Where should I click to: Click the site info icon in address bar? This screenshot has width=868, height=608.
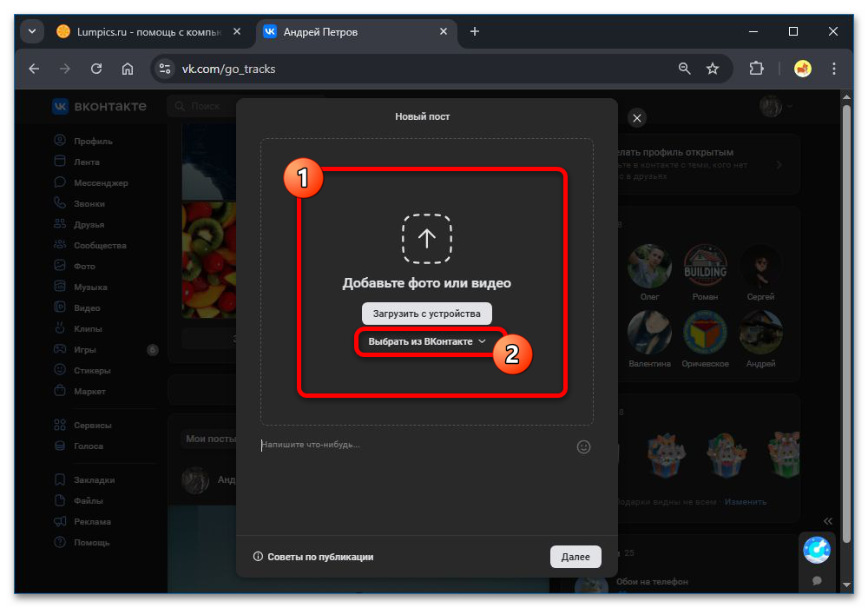pyautogui.click(x=164, y=69)
